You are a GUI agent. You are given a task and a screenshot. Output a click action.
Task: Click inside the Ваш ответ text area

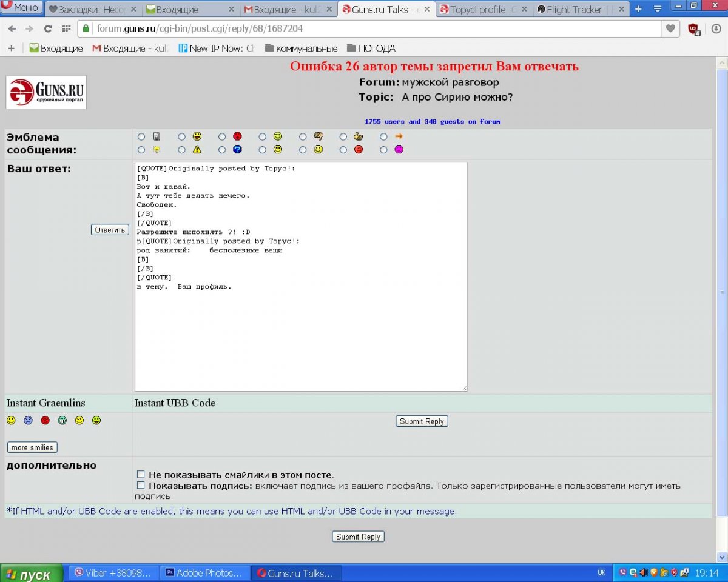click(301, 276)
